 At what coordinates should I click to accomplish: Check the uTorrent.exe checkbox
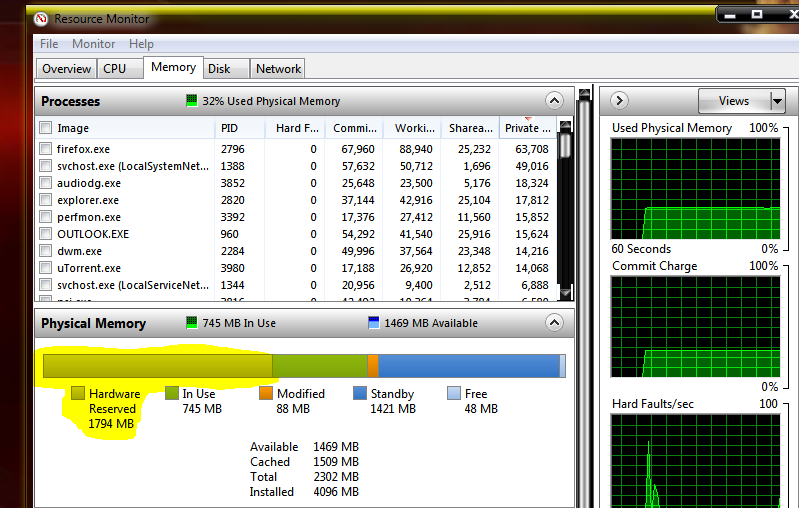point(45,268)
